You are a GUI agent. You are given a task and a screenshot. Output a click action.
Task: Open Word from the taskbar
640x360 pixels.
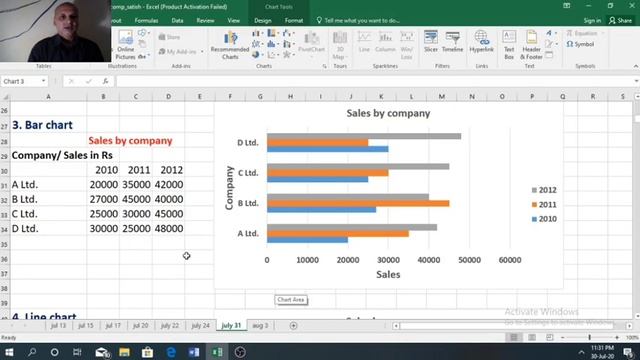pos(194,352)
